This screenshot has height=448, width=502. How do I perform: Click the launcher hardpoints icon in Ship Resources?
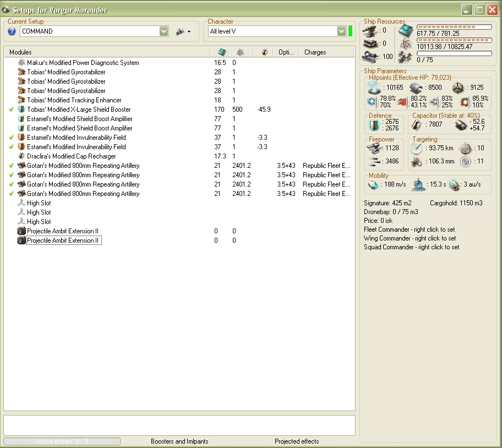(x=371, y=43)
